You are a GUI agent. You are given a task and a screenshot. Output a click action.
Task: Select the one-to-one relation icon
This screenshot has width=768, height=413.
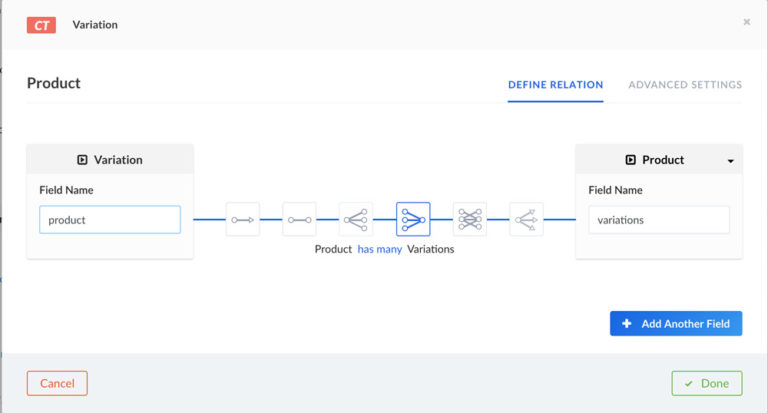coord(299,219)
